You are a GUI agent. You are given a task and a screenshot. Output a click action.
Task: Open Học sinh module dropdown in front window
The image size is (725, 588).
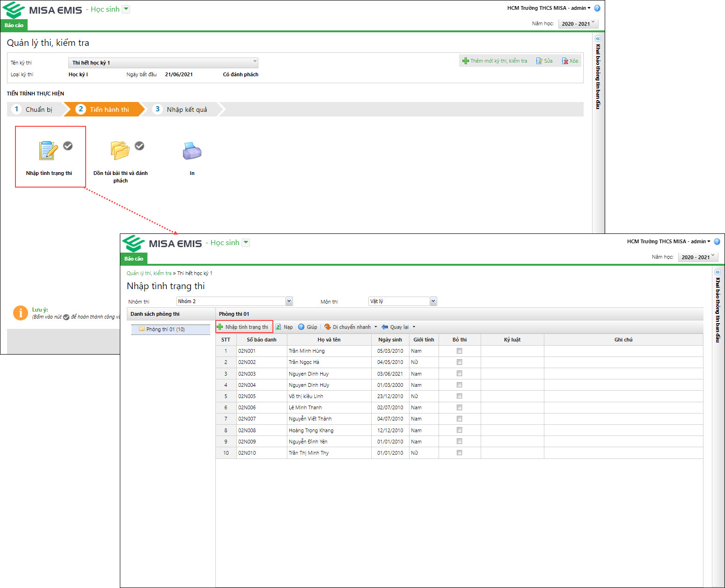click(246, 243)
